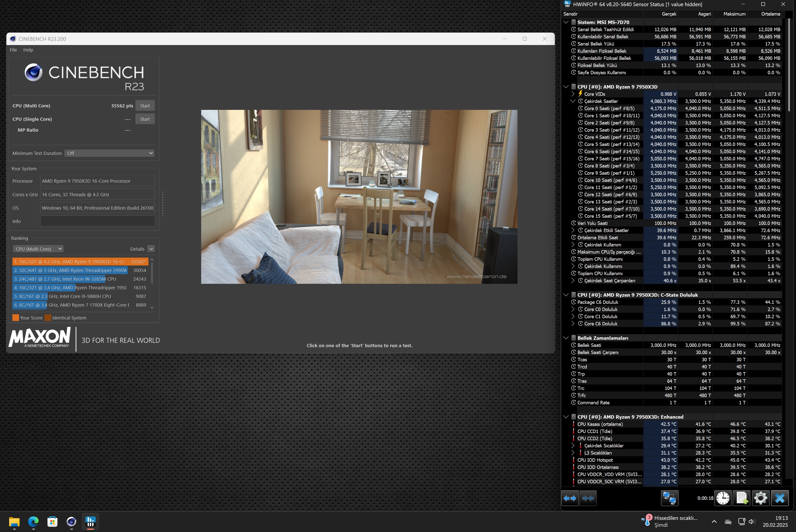Open the Minimum Test Duration dropdown
The width and height of the screenshot is (796, 532).
tap(109, 153)
